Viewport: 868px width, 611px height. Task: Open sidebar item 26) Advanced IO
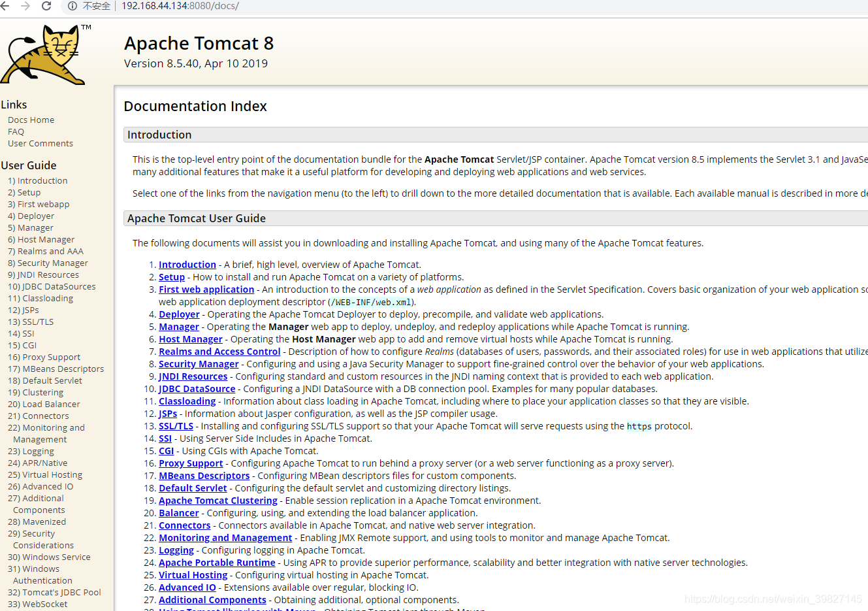(x=40, y=487)
